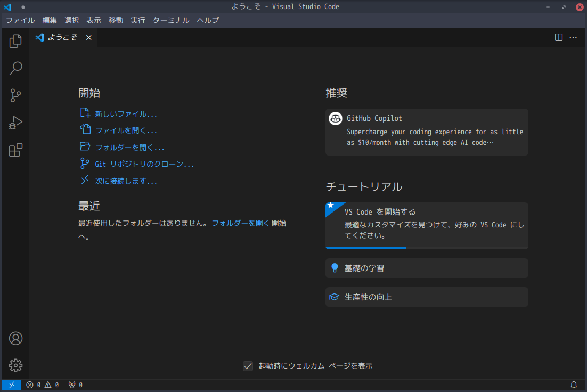Click the 開始 heading text

tap(89, 93)
